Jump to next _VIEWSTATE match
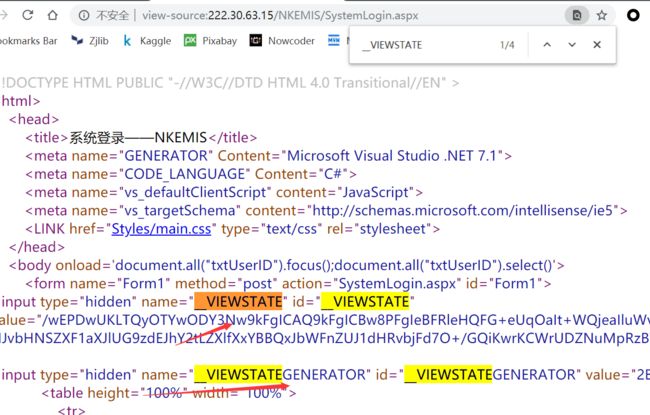 [x=572, y=44]
